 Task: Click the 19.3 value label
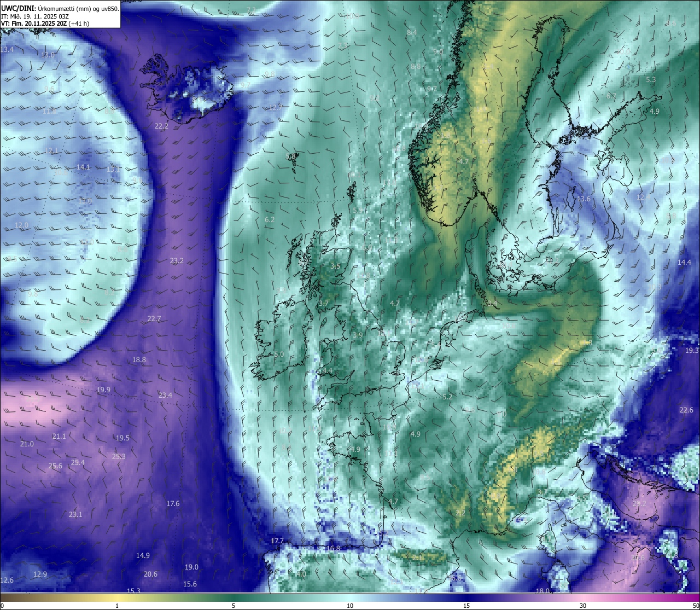click(692, 351)
